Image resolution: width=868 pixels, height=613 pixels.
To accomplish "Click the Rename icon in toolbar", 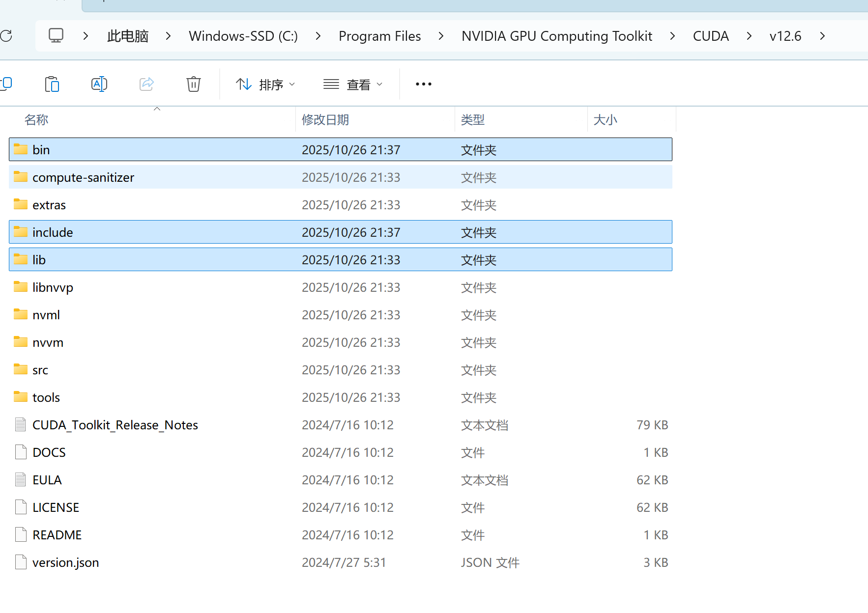I will pos(99,84).
